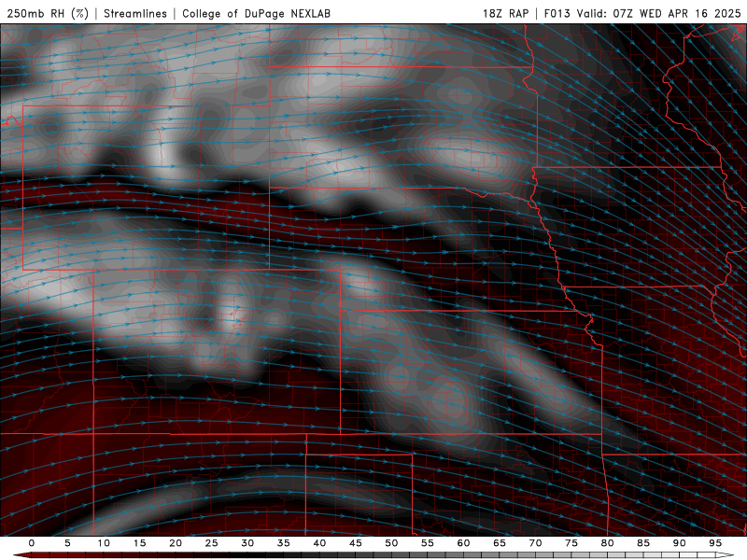Click the "80" legend value

[607, 543]
